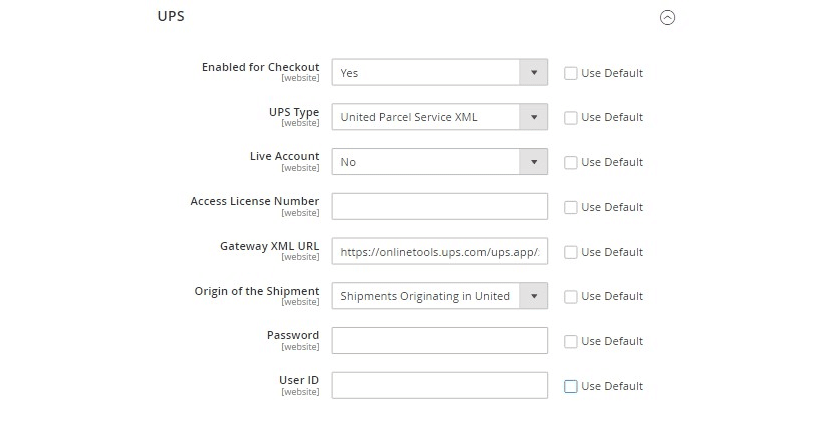Collapse the UPS section with the circle arrow

(667, 18)
